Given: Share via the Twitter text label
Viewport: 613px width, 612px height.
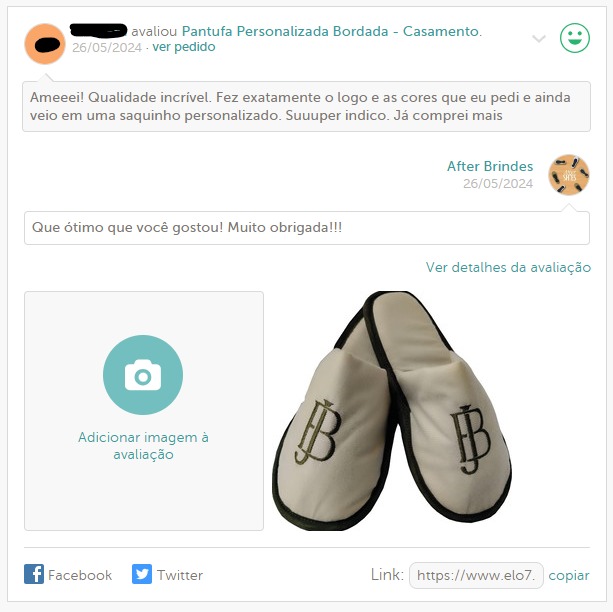Looking at the screenshot, I should (x=180, y=575).
